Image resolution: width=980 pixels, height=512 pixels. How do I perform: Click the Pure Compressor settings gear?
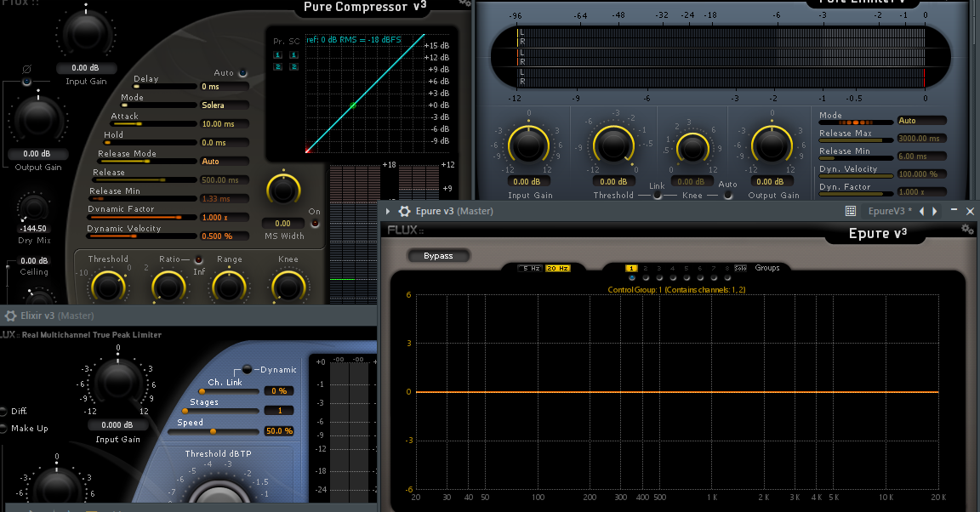coord(465,5)
